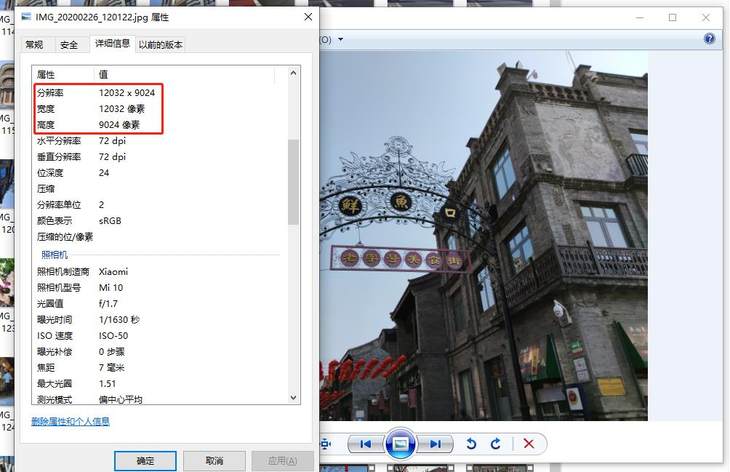Open the 以前的版本 tab

pos(160,45)
